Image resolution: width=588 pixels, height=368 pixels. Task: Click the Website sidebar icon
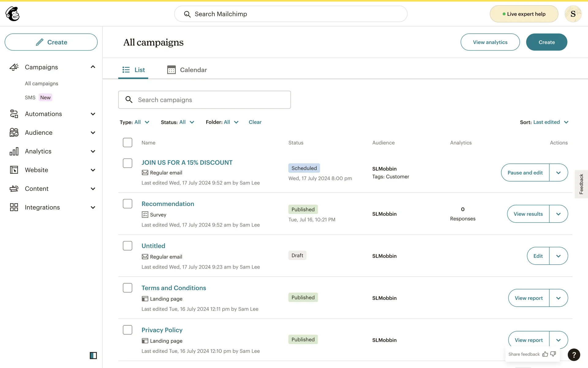pos(14,170)
